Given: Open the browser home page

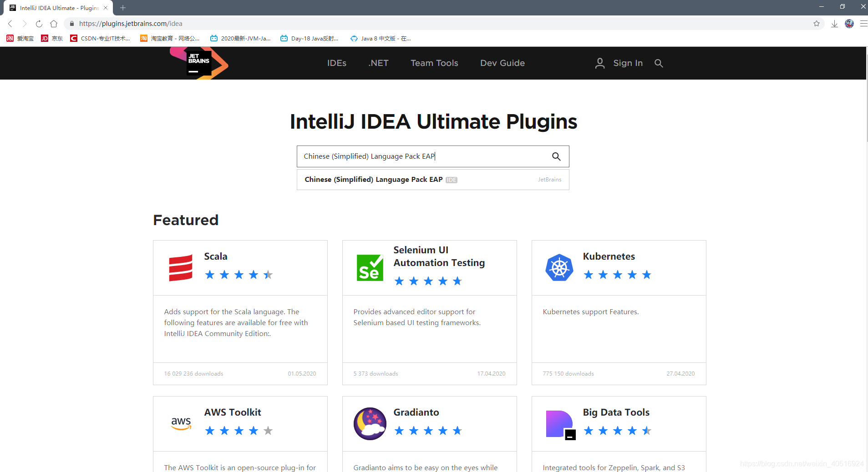Looking at the screenshot, I should click(54, 24).
